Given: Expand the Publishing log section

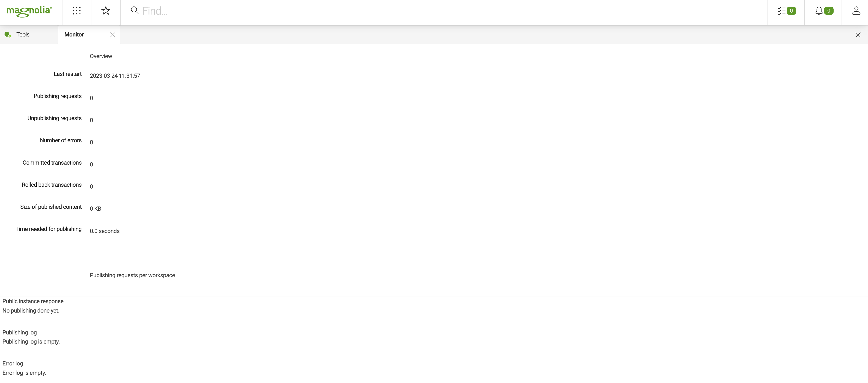Looking at the screenshot, I should pos(19,333).
